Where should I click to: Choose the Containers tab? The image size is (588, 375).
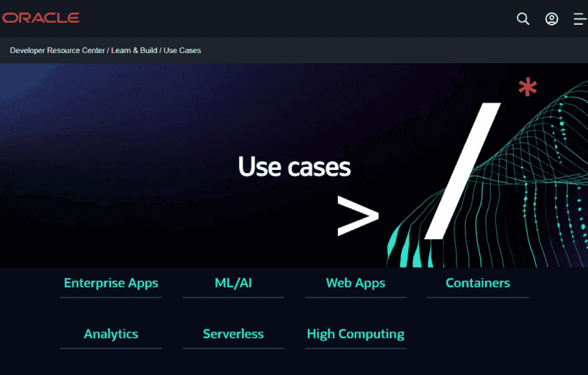coord(478,283)
